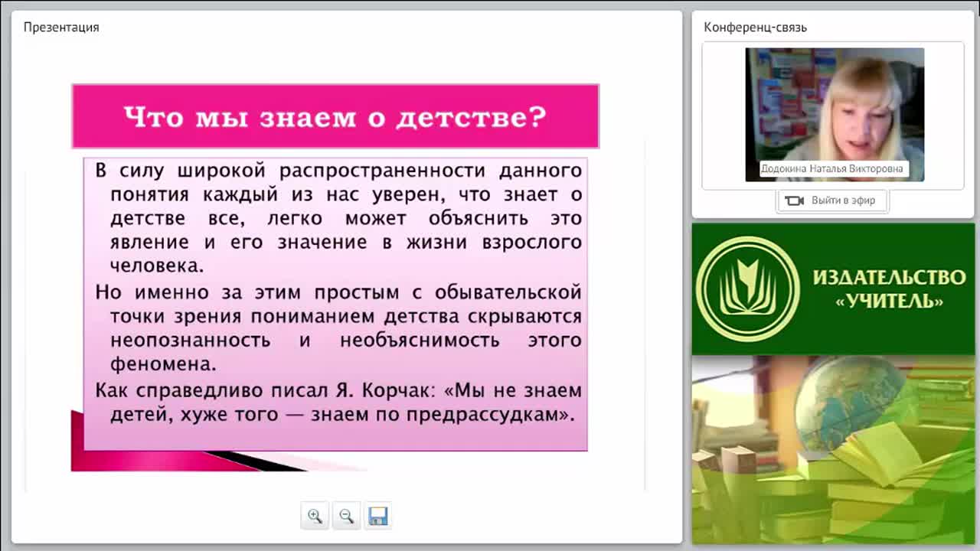Click the 'Выйти в эфир' button
980x551 pixels.
coord(832,201)
